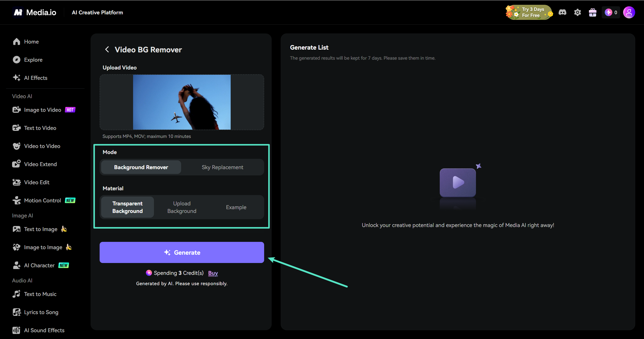Click the Buy credits link
This screenshot has width=644, height=339.
click(213, 273)
